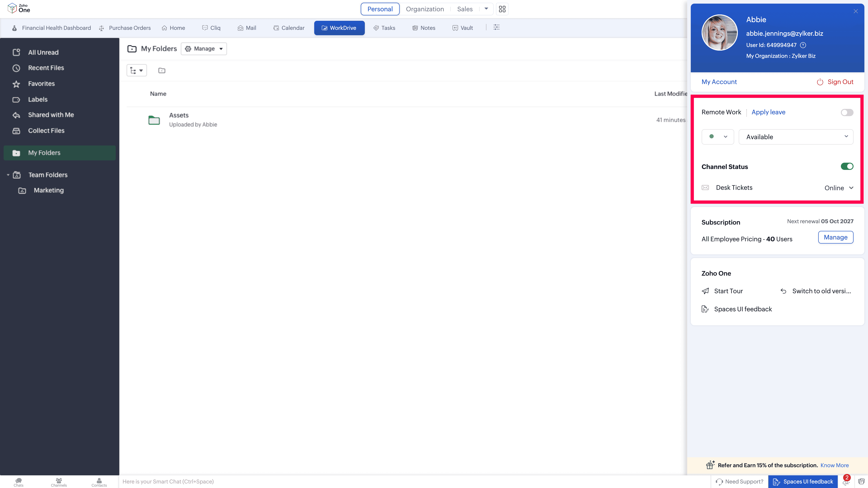Click the new folder icon in the toolbar
The height and width of the screenshot is (488, 868).
162,70
